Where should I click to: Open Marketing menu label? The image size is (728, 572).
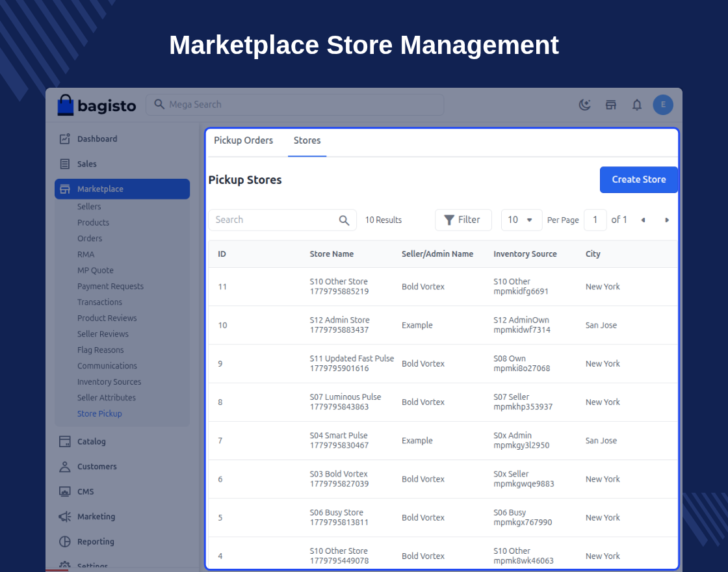click(96, 517)
